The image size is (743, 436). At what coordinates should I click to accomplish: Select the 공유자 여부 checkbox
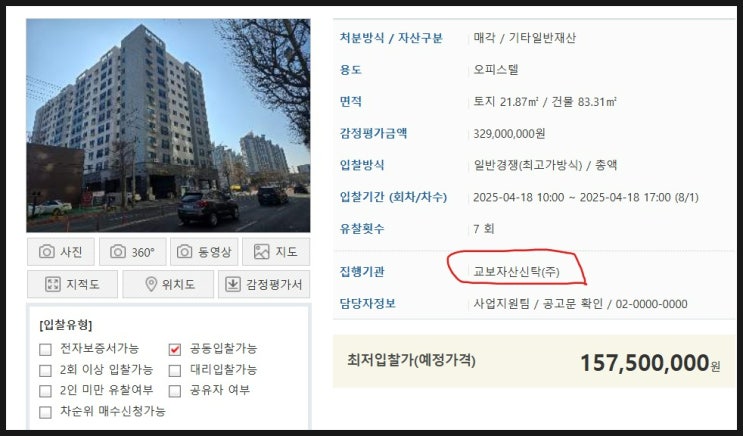click(175, 391)
